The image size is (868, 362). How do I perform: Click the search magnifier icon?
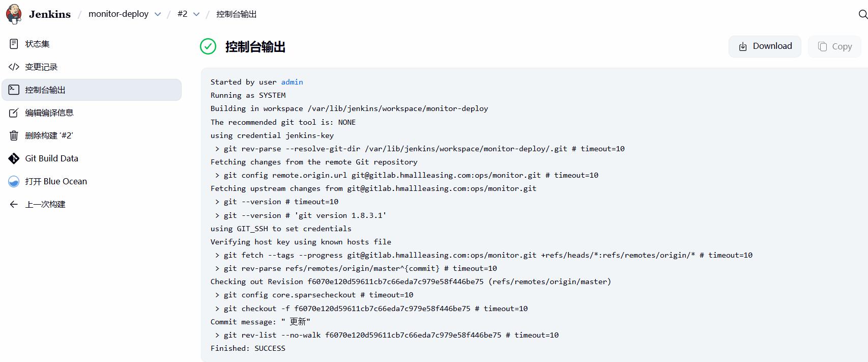click(x=862, y=14)
